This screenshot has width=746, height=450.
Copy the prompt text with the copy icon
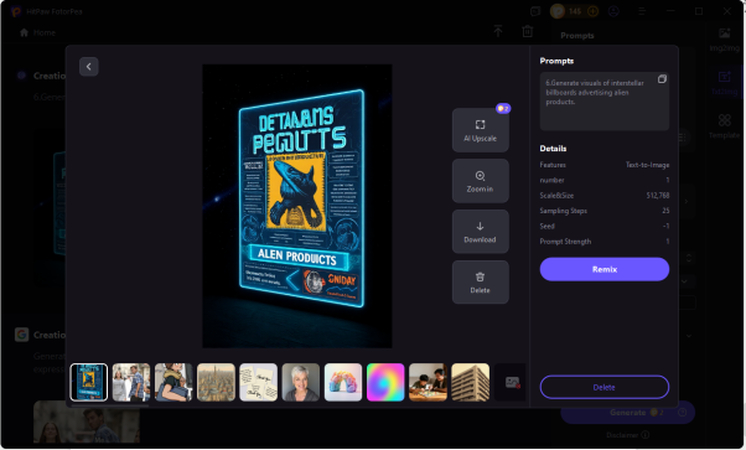[661, 79]
